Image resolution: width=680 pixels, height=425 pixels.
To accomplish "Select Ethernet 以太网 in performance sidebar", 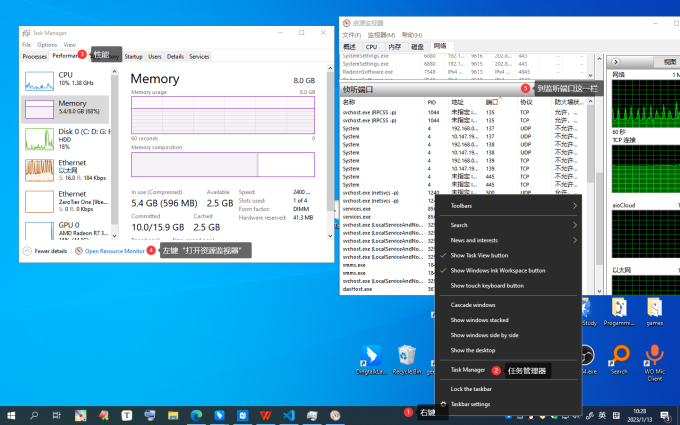I will [65, 170].
